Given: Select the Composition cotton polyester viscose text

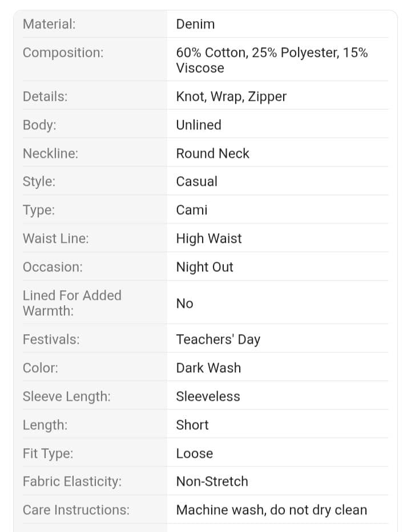Looking at the screenshot, I should point(272,60).
